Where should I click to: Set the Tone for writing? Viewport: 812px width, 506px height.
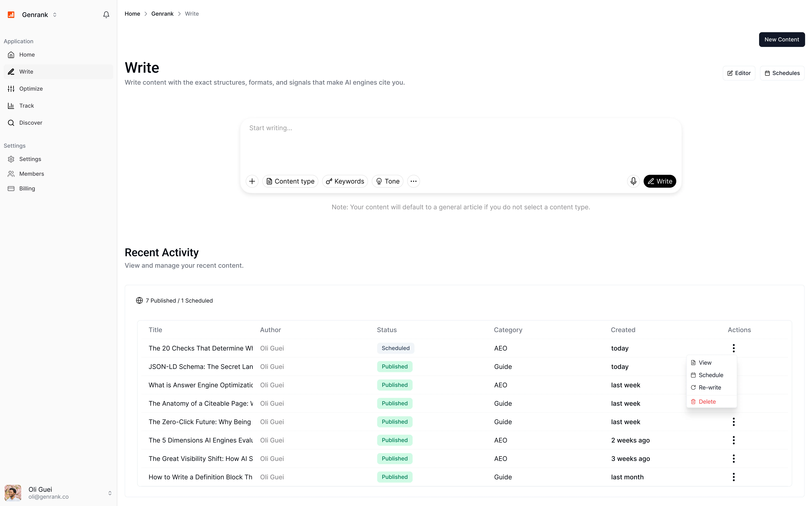387,181
